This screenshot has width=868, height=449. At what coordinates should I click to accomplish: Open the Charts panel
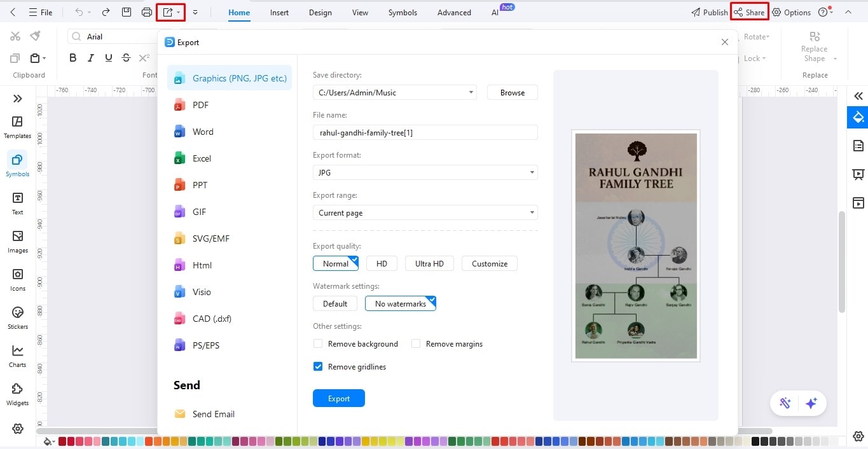pos(17,355)
